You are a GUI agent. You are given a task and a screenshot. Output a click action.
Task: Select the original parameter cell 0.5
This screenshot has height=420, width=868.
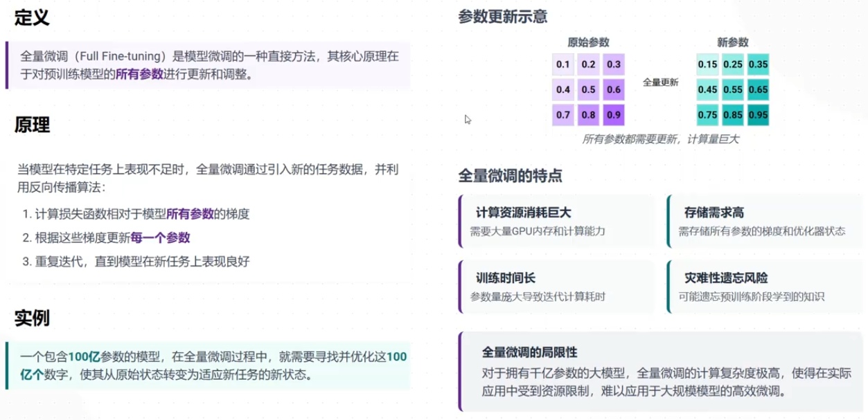pos(588,90)
